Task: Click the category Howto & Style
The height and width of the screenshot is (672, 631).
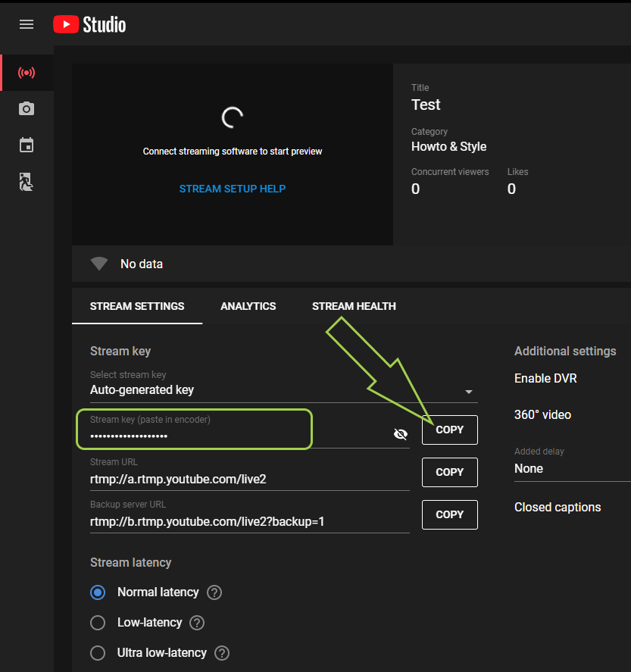Action: coord(448,146)
